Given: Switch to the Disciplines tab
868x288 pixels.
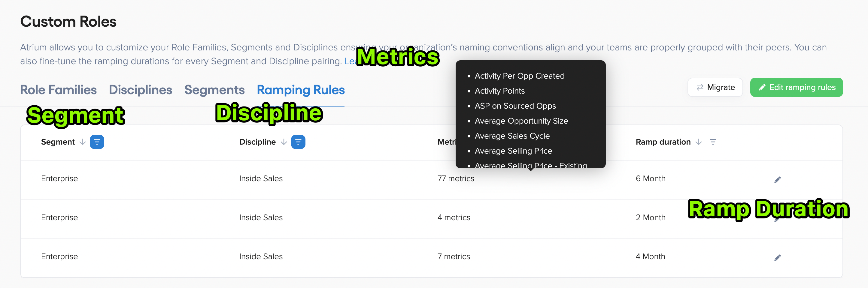Looking at the screenshot, I should point(140,90).
